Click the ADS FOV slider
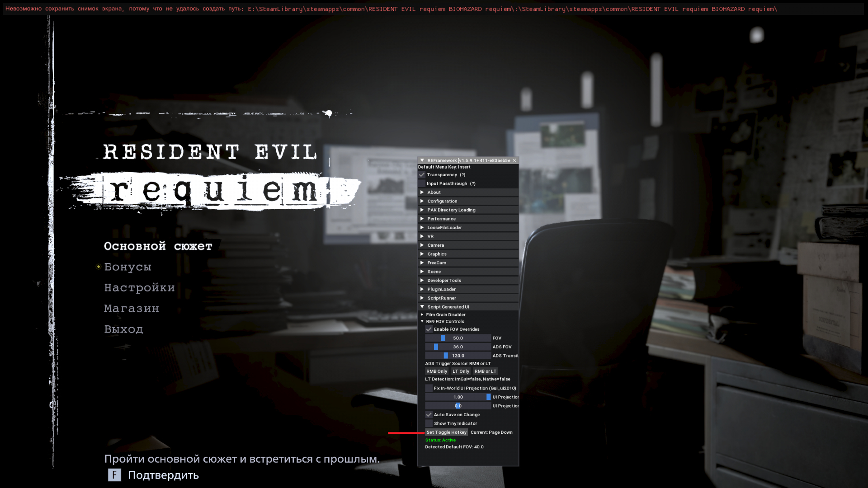Image resolution: width=868 pixels, height=488 pixels. click(458, 347)
